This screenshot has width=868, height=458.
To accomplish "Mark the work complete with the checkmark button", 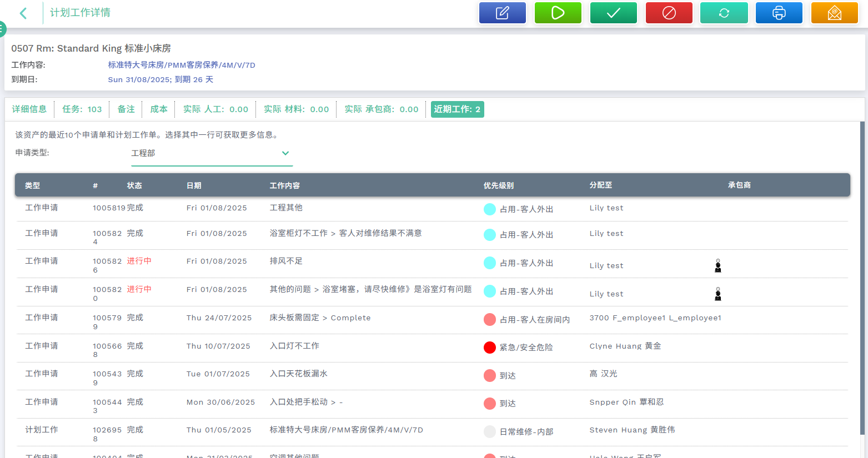I will (614, 13).
